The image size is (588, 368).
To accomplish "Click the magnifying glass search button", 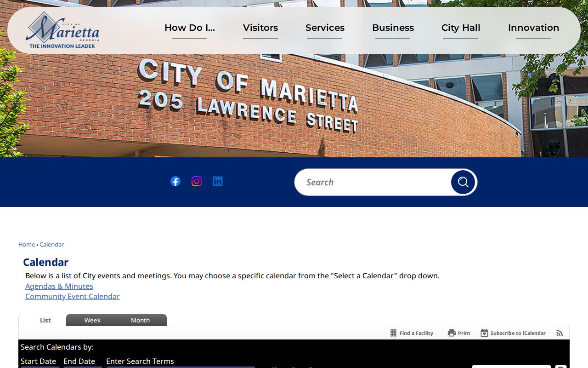I will pyautogui.click(x=463, y=182).
